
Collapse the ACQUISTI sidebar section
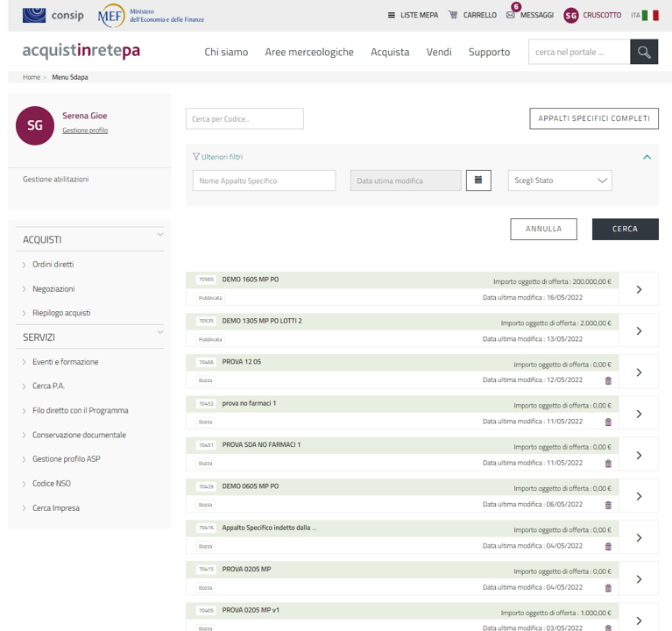point(160,235)
